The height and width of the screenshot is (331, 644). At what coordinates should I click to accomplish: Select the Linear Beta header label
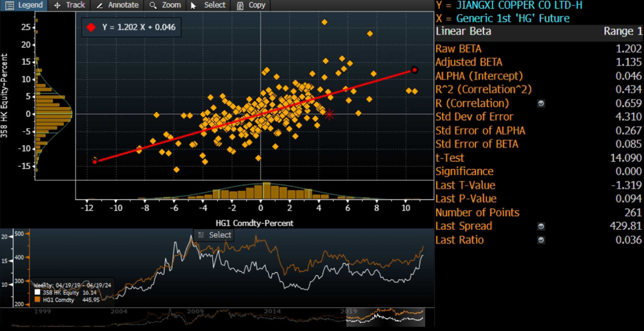coord(463,31)
